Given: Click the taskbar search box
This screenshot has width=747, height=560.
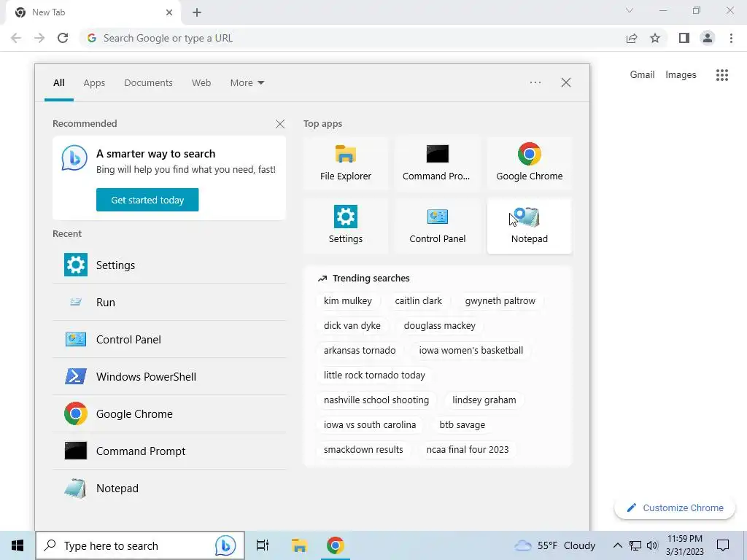Looking at the screenshot, I should coord(139,545).
